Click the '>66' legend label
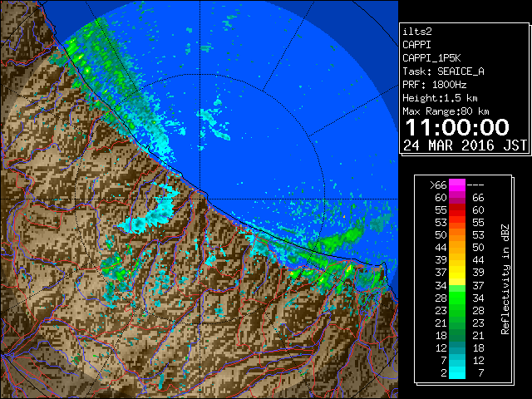 pos(438,185)
